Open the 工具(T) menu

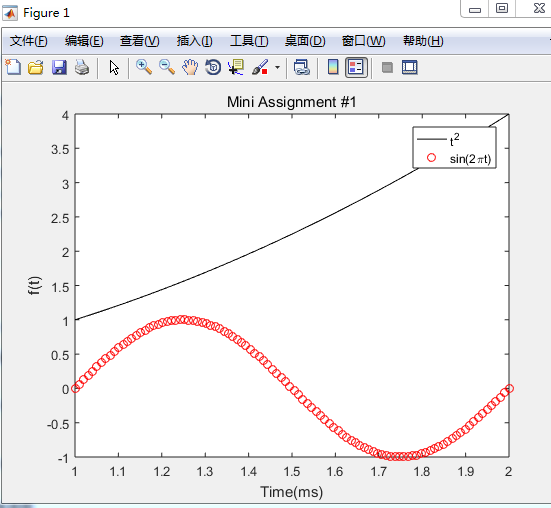(x=249, y=41)
